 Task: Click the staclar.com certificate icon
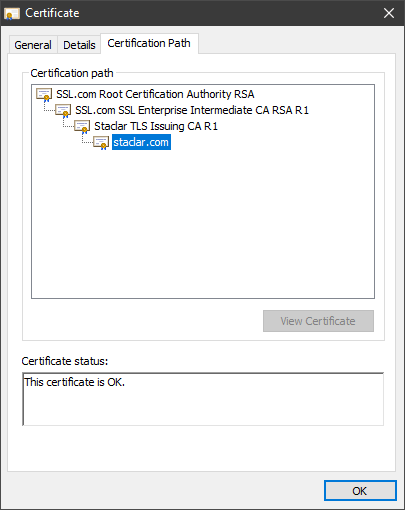tap(101, 143)
